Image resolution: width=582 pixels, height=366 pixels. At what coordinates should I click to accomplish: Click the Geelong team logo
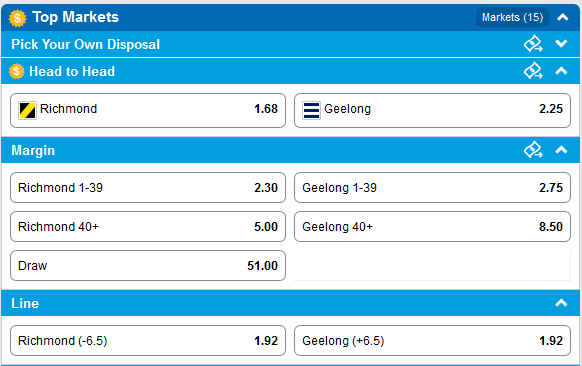pos(311,110)
